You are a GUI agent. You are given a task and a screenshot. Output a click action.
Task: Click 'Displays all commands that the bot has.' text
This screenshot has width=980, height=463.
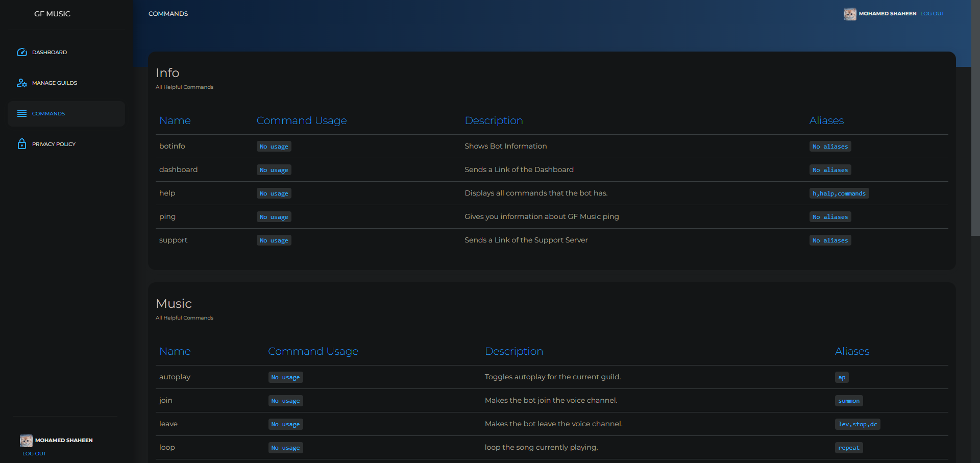coord(536,193)
